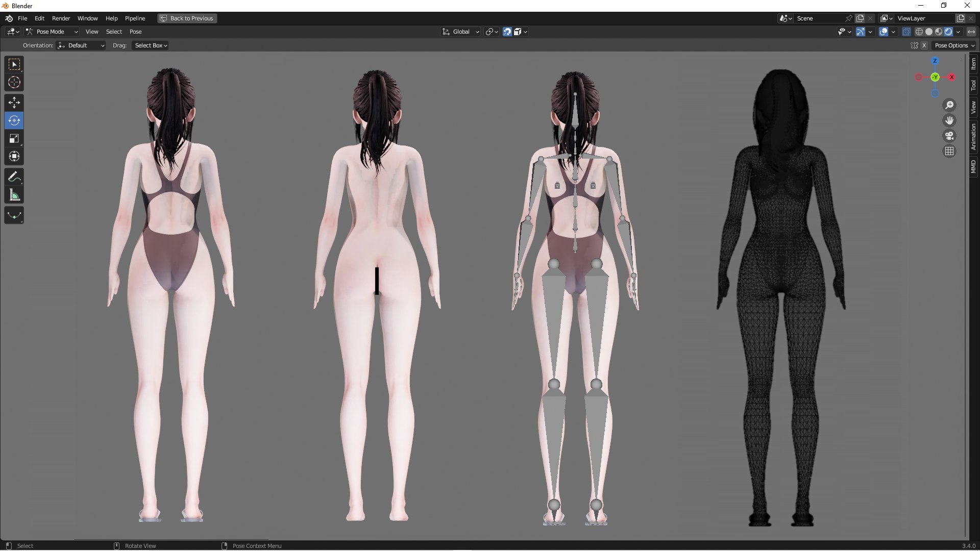
Task: Open Global transform orientation dropdown
Action: pyautogui.click(x=461, y=32)
